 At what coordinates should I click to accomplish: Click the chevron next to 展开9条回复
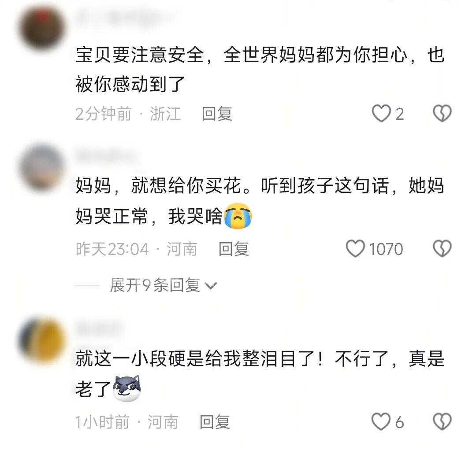[211, 286]
